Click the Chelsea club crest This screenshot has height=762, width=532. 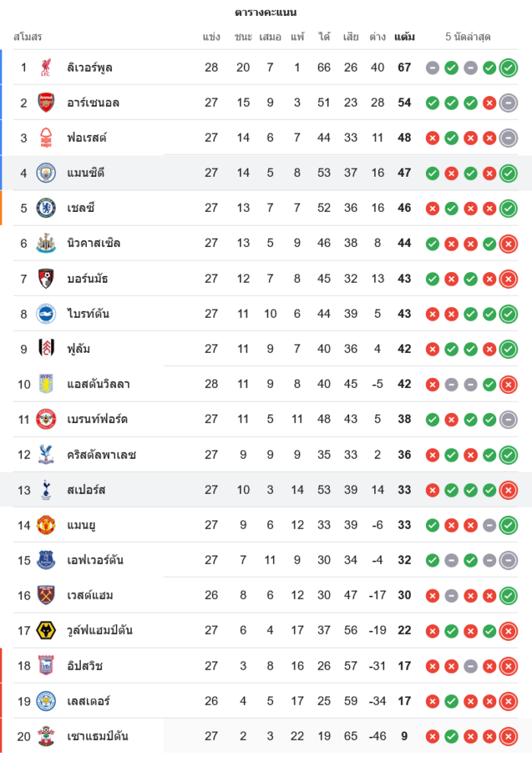point(46,208)
